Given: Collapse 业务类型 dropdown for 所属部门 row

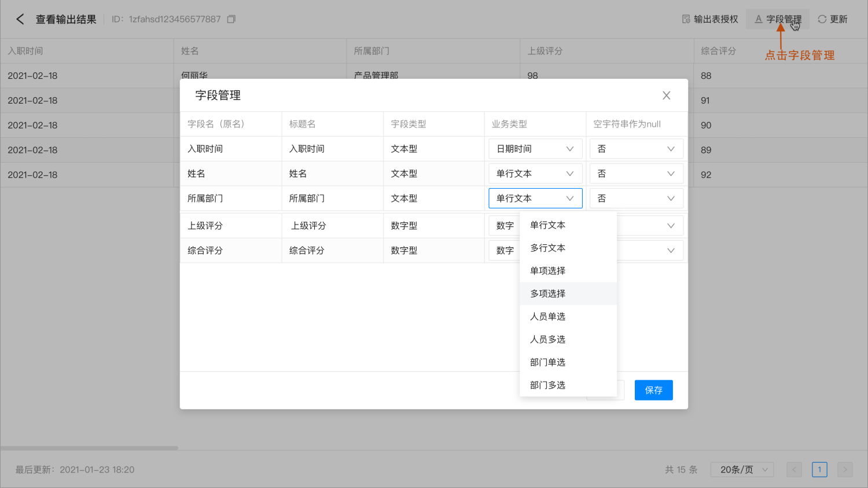Looking at the screenshot, I should [x=535, y=198].
